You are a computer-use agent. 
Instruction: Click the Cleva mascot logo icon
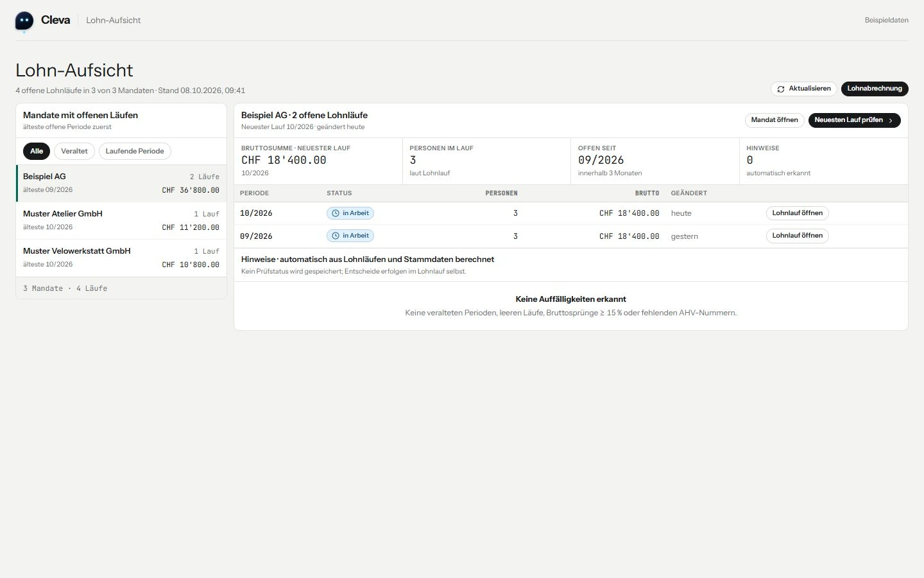coord(24,21)
